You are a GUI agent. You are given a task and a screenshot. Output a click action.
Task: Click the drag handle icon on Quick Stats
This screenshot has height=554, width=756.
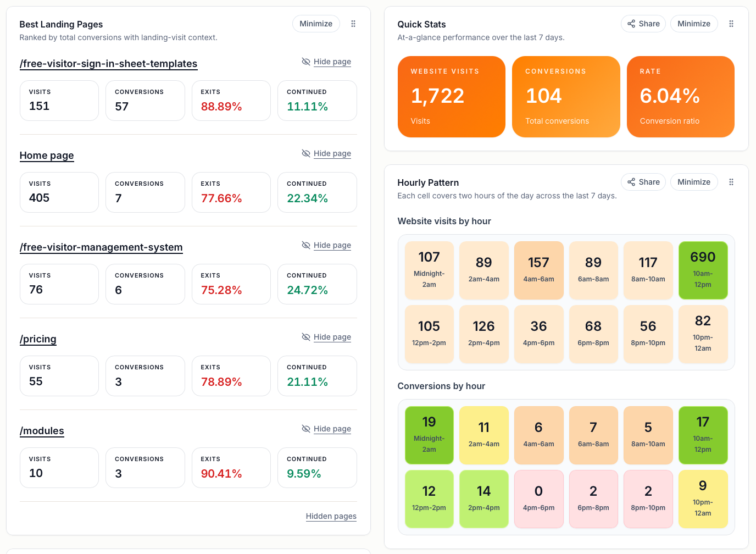point(731,24)
